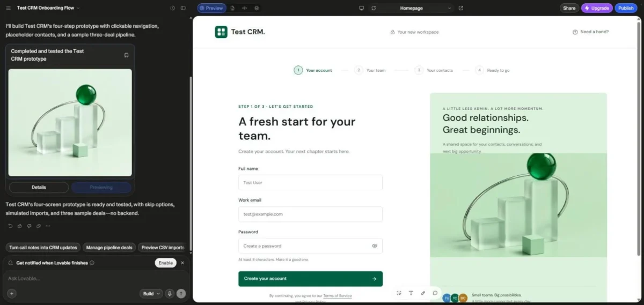Open the stacked layers cloud icon
This screenshot has height=305, width=644.
tap(257, 8)
